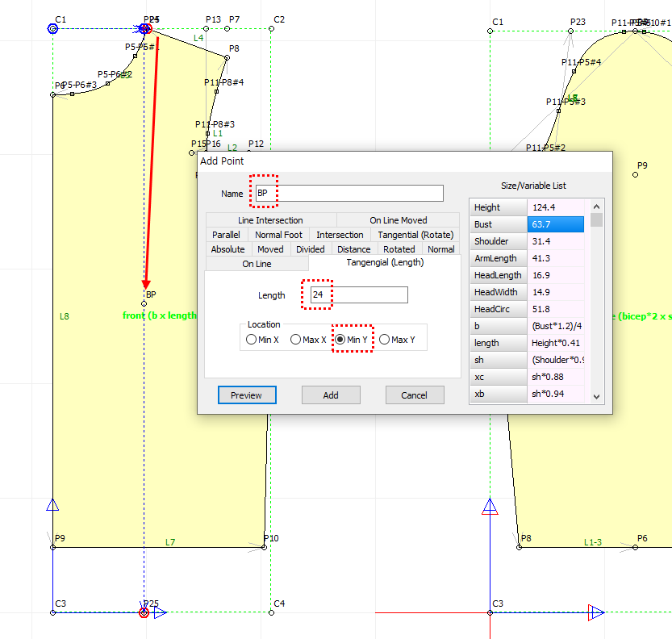Select the xb variable name cell
This screenshot has height=639, width=672.
(x=499, y=394)
